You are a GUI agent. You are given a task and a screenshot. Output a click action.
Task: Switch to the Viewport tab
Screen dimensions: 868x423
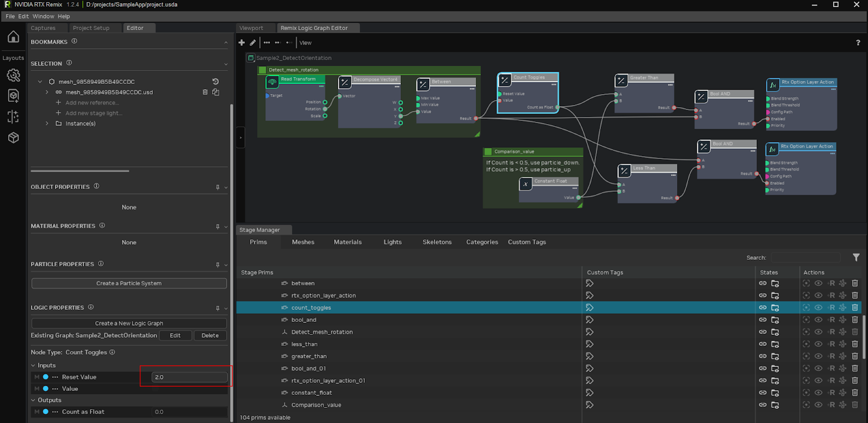251,28
